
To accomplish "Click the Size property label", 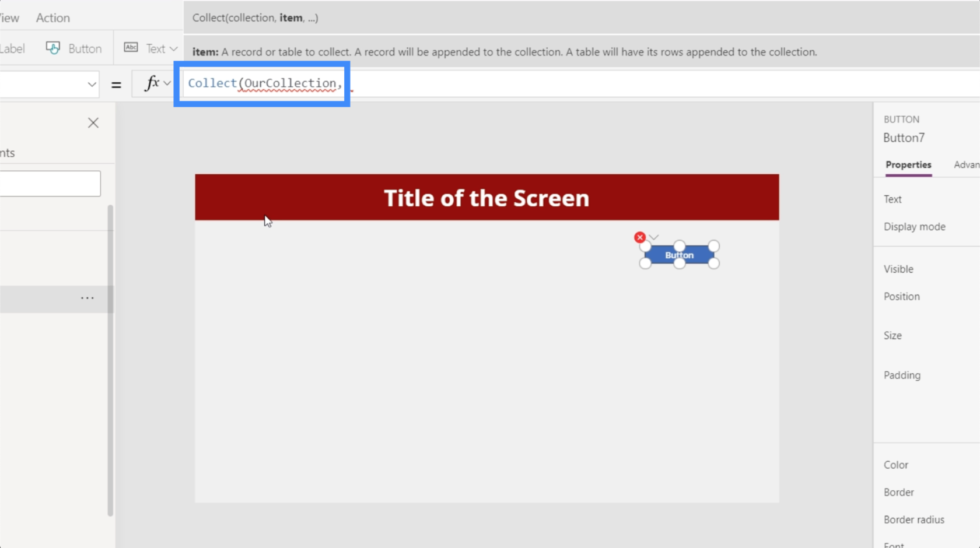I will point(892,336).
